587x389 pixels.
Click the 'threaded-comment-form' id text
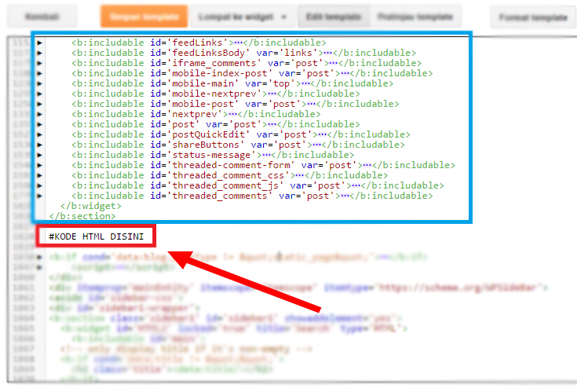pos(231,165)
